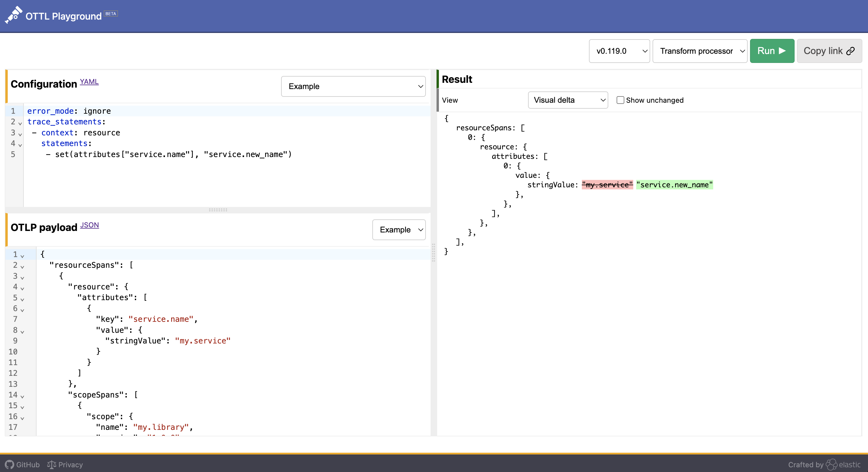Open the Visual delta view dropdown
Image resolution: width=868 pixels, height=472 pixels.
pos(568,100)
